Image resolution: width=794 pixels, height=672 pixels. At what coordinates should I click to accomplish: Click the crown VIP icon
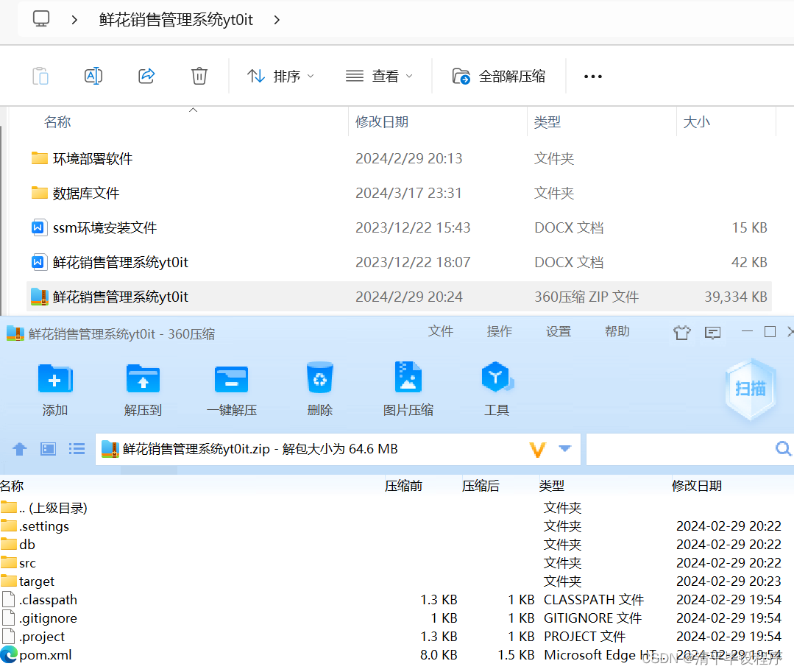(x=681, y=333)
